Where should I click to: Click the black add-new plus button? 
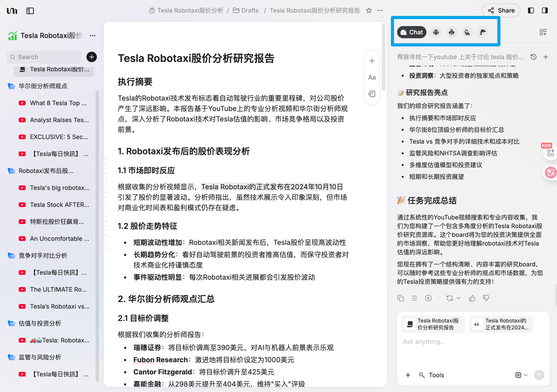coord(91,57)
